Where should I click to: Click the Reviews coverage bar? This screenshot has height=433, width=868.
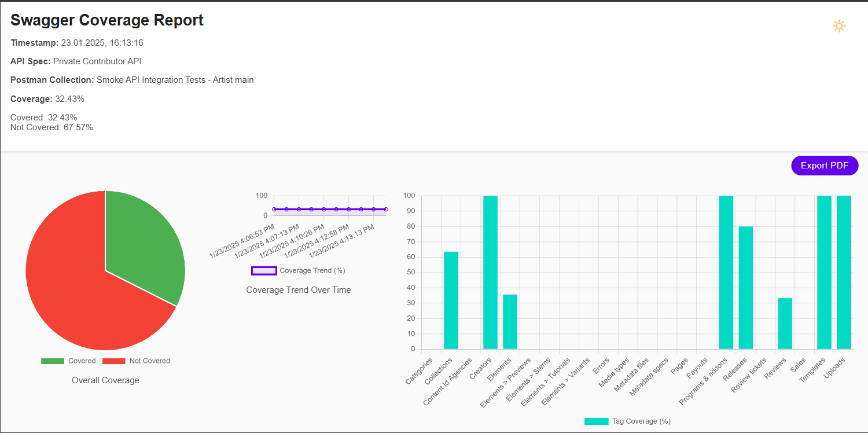(785, 324)
